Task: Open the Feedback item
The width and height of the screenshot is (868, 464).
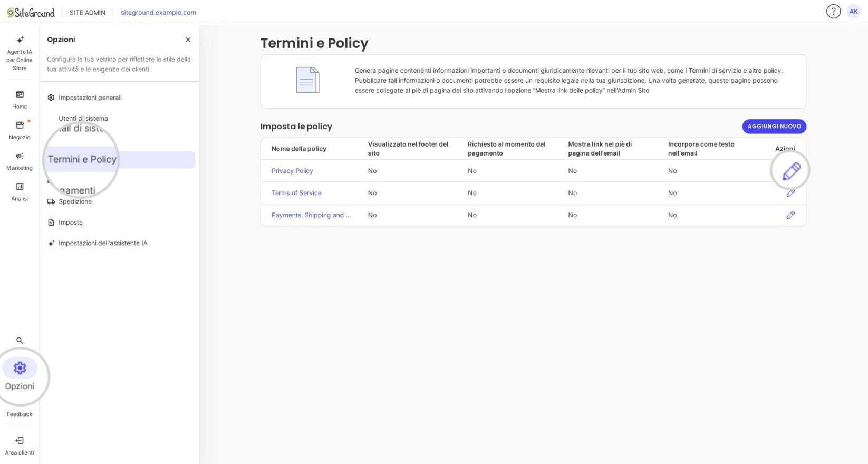Action: click(20, 414)
